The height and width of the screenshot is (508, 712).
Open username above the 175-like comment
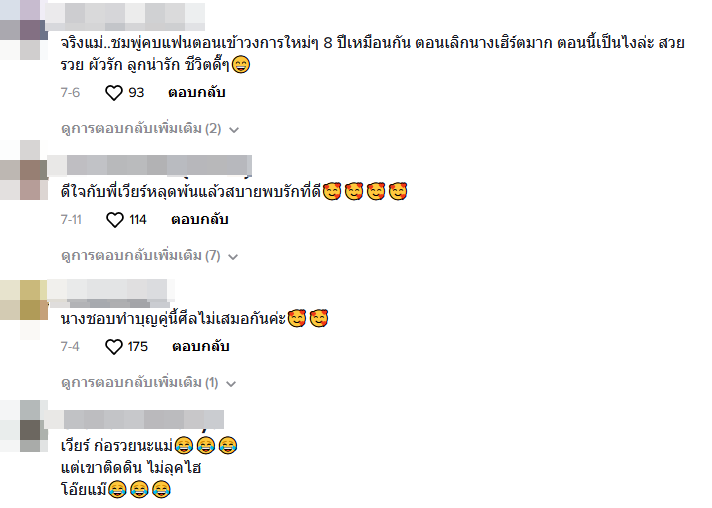110,292
